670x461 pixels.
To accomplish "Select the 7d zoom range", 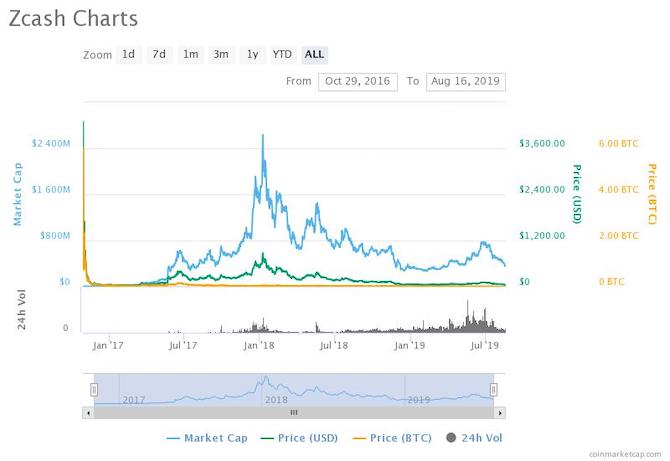I will coord(159,55).
